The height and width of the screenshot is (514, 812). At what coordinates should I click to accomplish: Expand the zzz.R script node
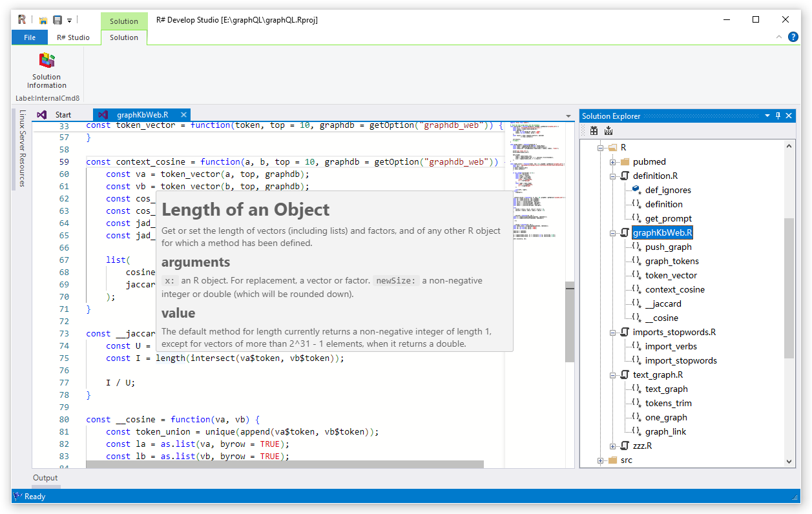click(612, 446)
